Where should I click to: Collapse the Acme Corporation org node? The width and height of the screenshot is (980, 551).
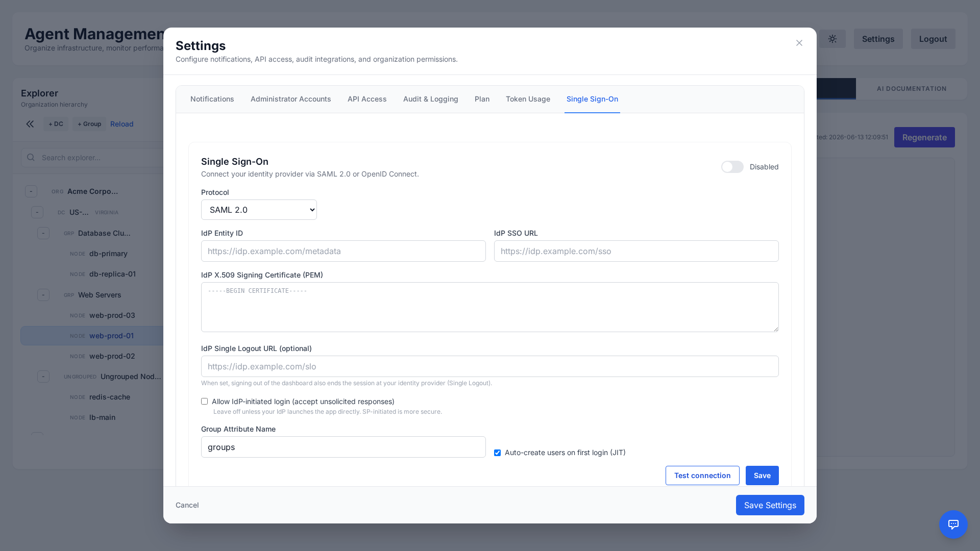pos(31,191)
